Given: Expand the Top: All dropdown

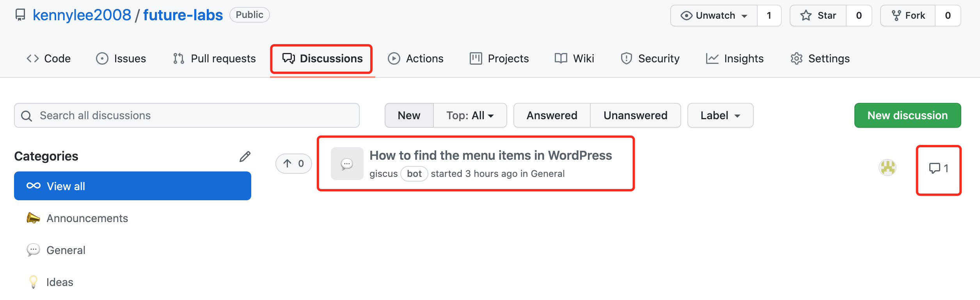Looking at the screenshot, I should click(x=470, y=115).
